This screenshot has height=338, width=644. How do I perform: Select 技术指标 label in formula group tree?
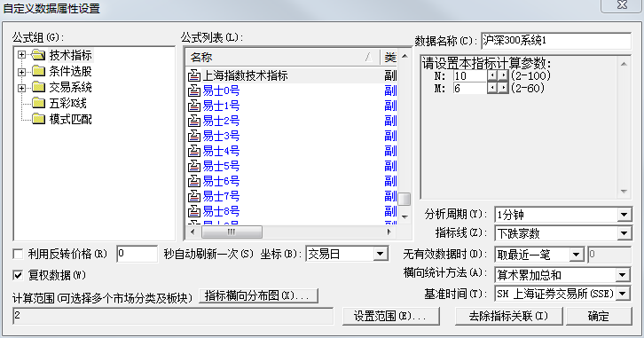pyautogui.click(x=71, y=55)
